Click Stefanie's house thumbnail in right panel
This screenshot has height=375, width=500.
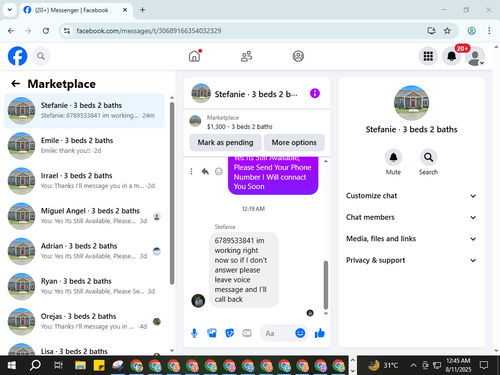pos(411,103)
